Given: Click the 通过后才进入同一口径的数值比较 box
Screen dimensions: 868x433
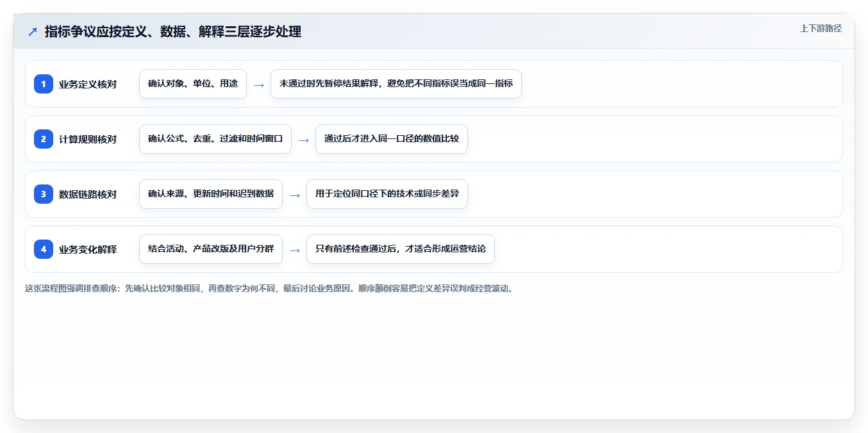Looking at the screenshot, I should (392, 139).
